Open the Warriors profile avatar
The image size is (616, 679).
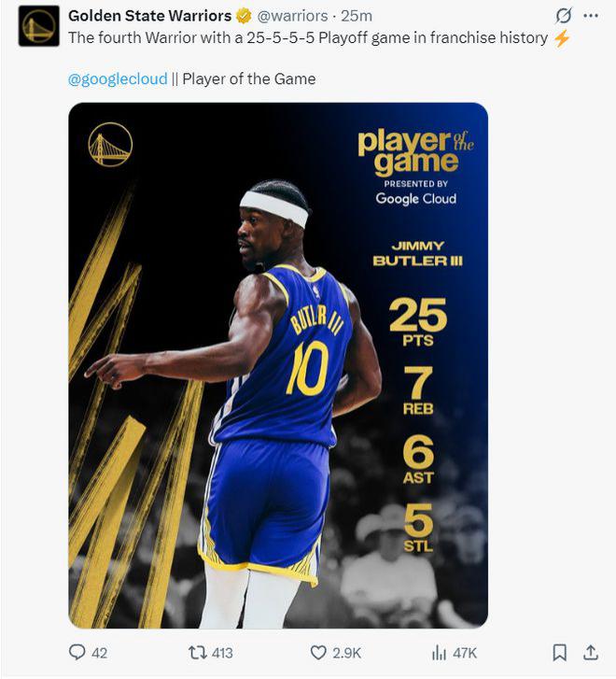point(39,26)
